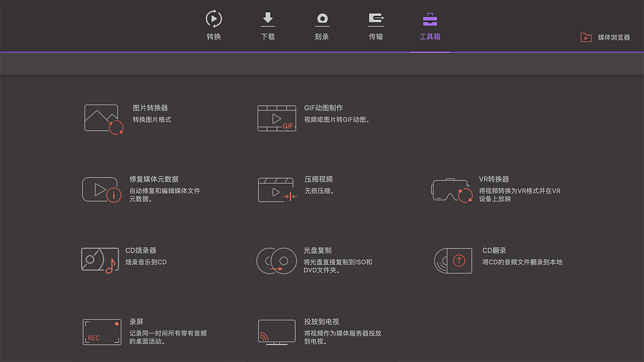Switch to the 转换 tab
The width and height of the screenshot is (644, 362).
click(214, 26)
